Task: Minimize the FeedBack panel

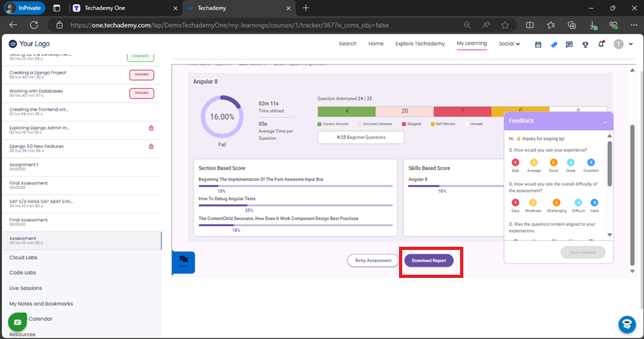Action: [605, 121]
